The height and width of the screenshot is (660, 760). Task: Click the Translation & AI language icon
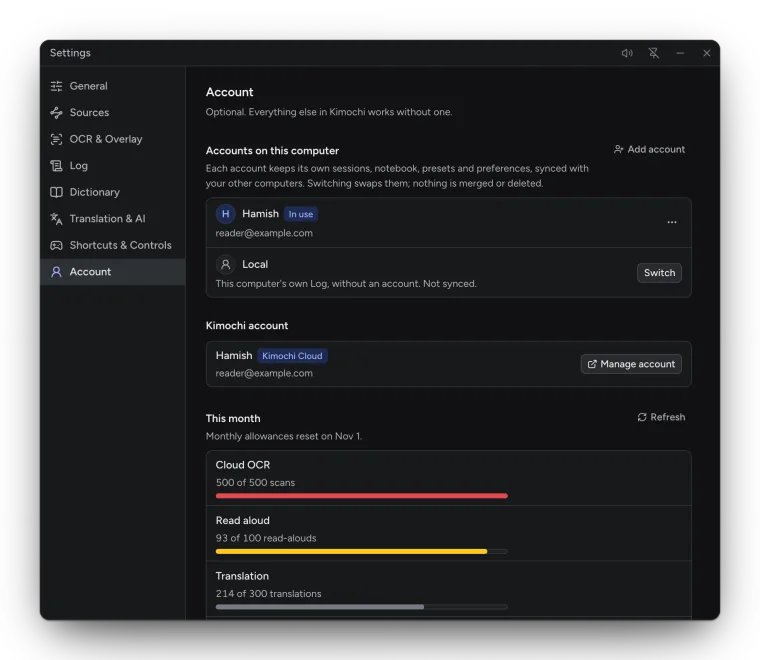point(56,219)
